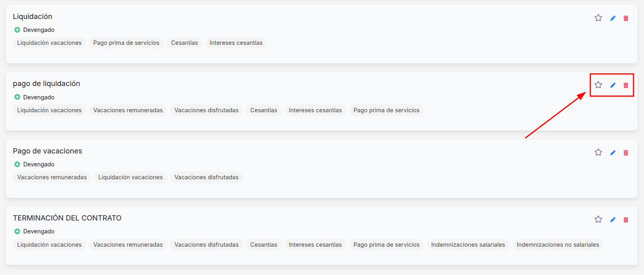Click the green plus icon under TERMINACIÓN DEL CONTRATO
The width and height of the screenshot is (644, 275).
point(17,231)
